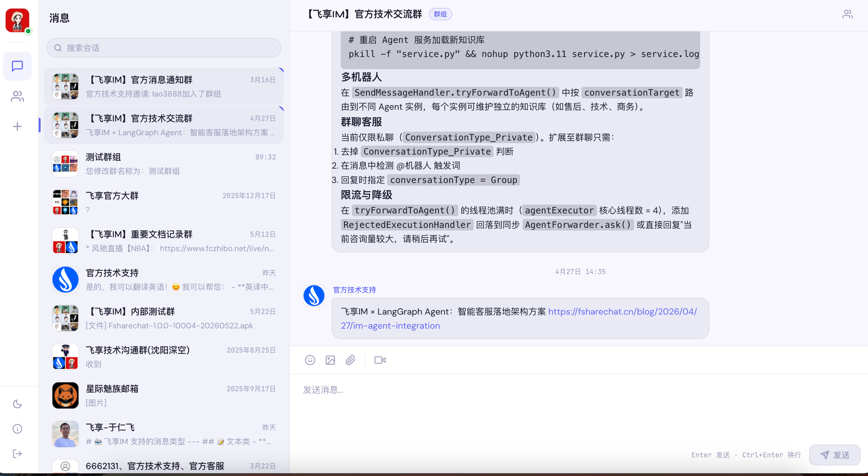The width and height of the screenshot is (868, 476).
Task: Open the 测试群组 conversation
Action: (x=164, y=164)
